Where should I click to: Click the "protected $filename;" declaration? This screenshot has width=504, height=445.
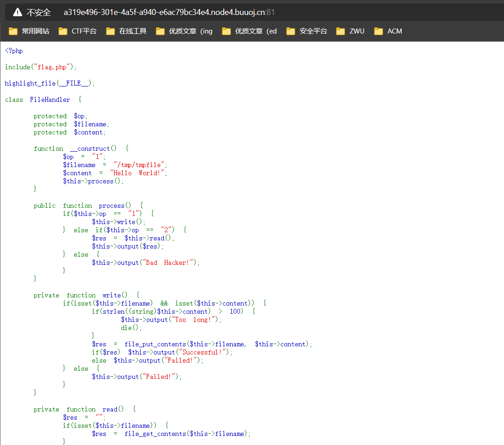[x=72, y=124]
